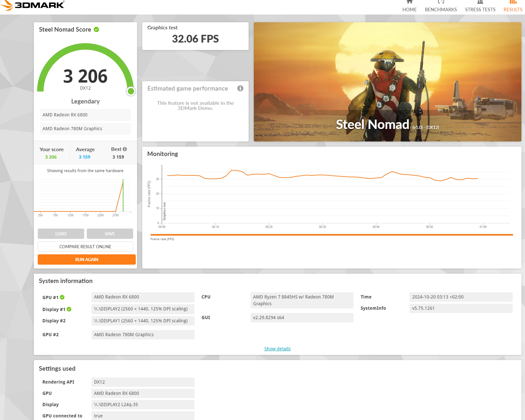The width and height of the screenshot is (525, 420).
Task: Click the Frame rate (FPS) legend label
Action: [162, 239]
